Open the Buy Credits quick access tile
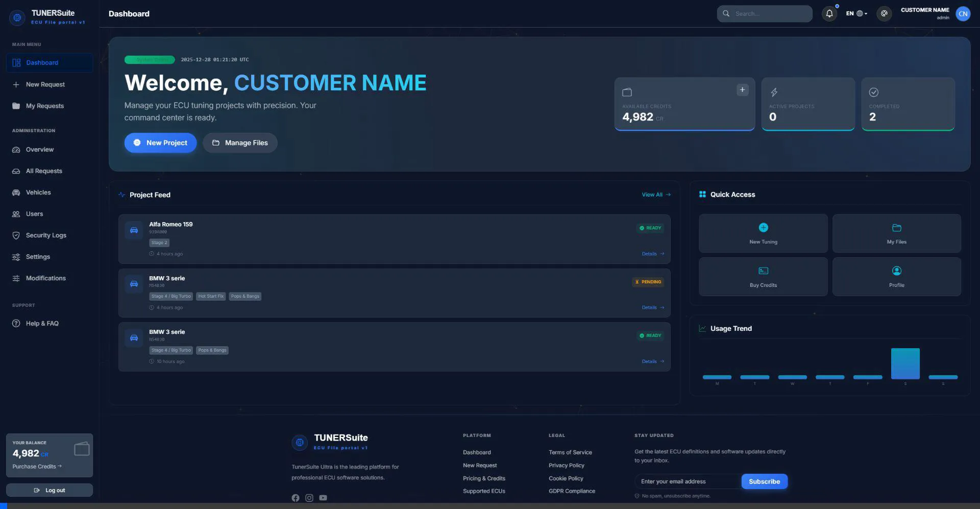Image resolution: width=980 pixels, height=509 pixels. [763, 277]
